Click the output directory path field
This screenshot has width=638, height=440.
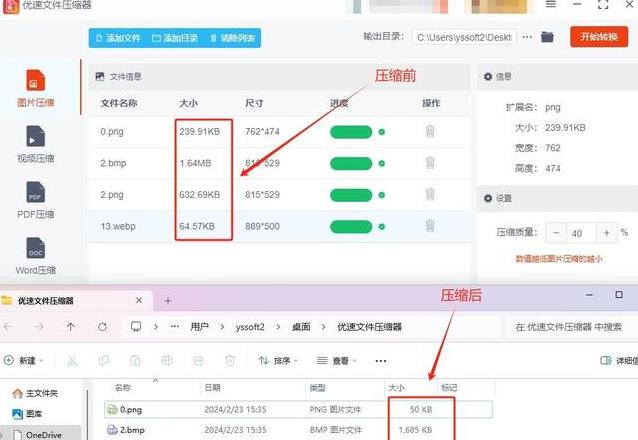(464, 37)
